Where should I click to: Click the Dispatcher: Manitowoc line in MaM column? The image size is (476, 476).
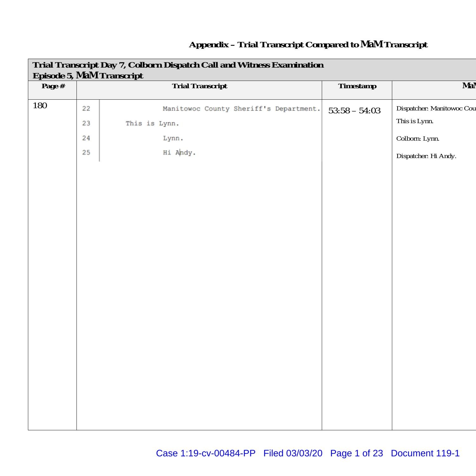[x=435, y=109]
